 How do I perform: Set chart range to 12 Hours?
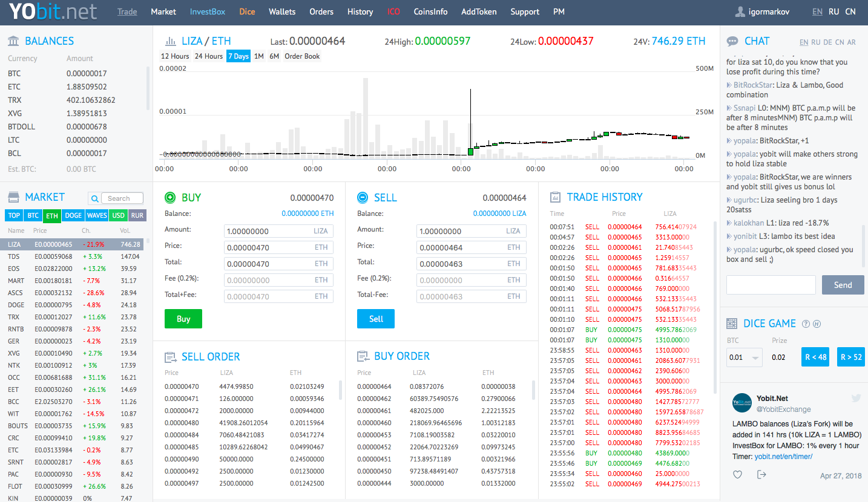(175, 56)
